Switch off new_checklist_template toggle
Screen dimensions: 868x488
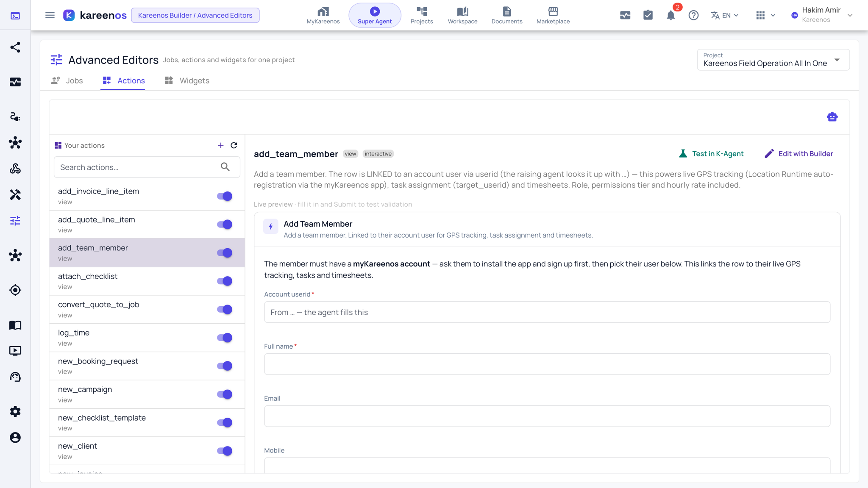coord(225,423)
